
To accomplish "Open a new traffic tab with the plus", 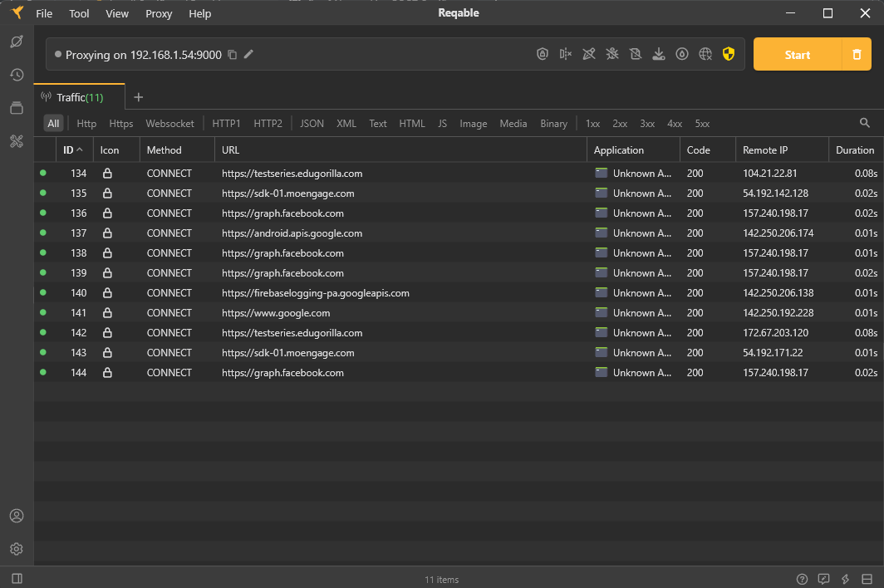I will click(x=138, y=96).
